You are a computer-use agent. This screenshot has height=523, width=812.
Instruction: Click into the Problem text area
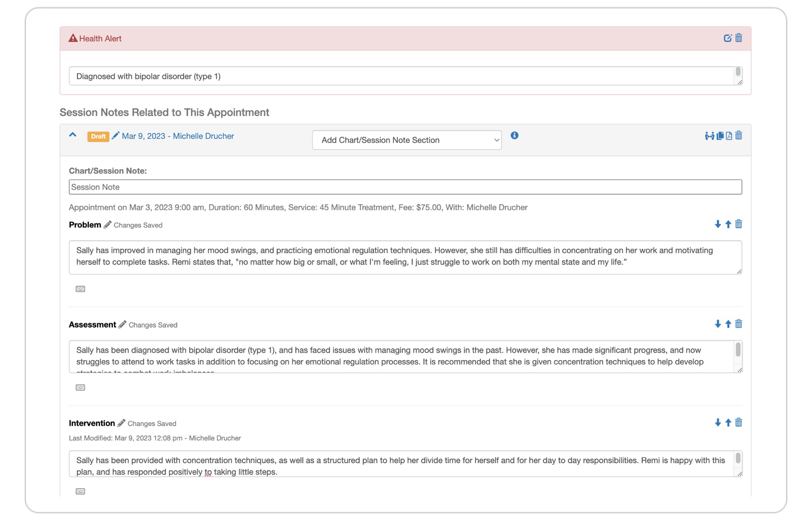pyautogui.click(x=405, y=257)
